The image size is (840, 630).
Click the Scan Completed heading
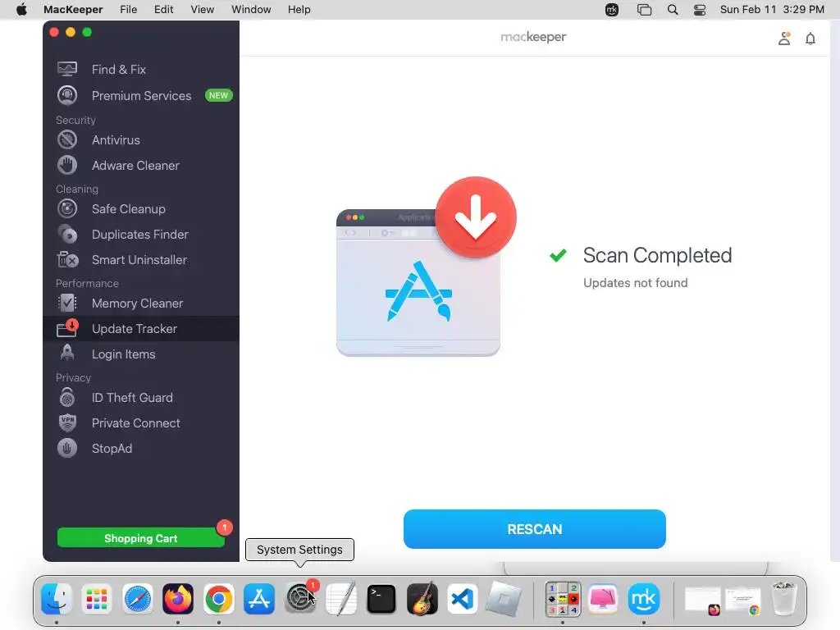click(657, 255)
